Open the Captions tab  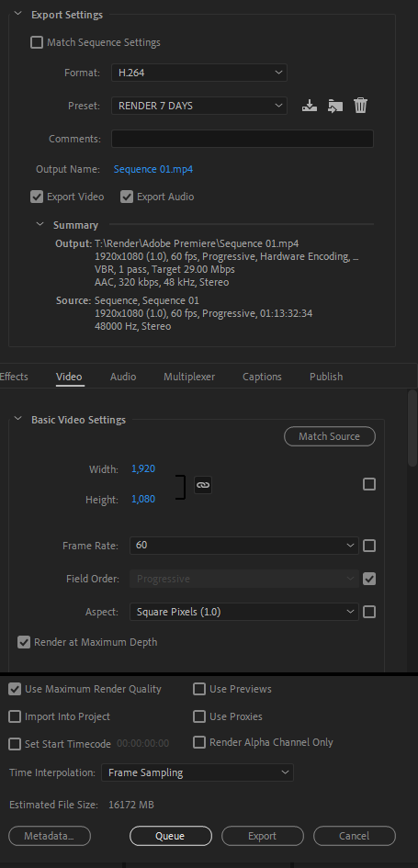(x=262, y=377)
